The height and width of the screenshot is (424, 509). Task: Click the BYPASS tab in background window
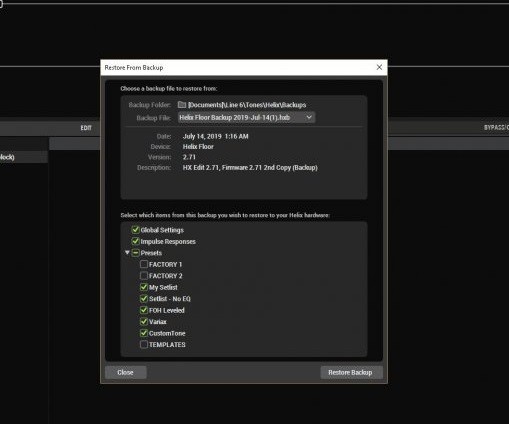pyautogui.click(x=496, y=128)
